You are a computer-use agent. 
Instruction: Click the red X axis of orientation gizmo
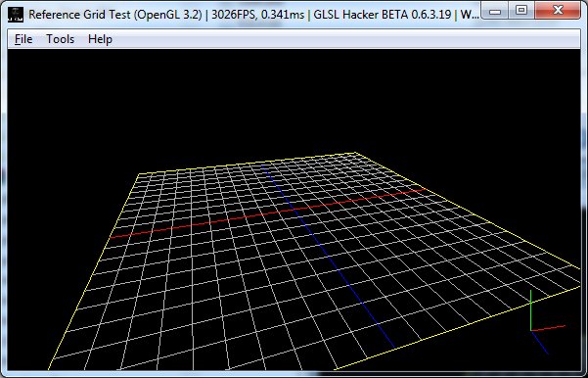point(548,328)
